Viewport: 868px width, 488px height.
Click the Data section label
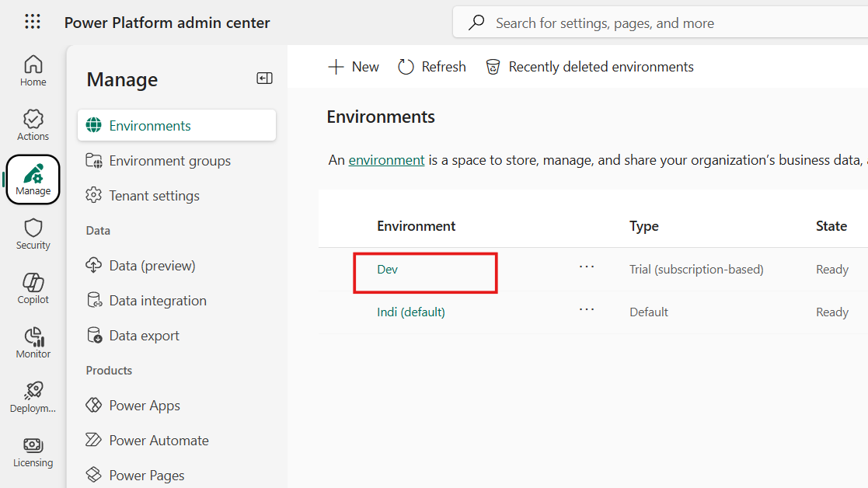[98, 231]
